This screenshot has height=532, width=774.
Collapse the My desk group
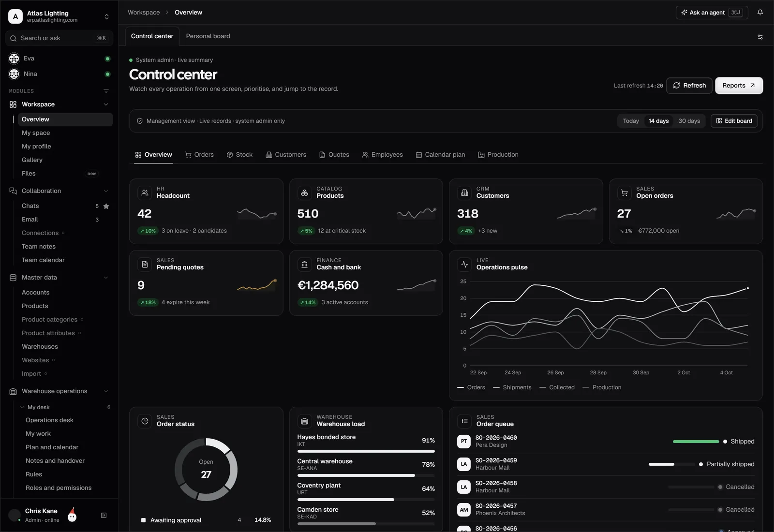coord(22,407)
